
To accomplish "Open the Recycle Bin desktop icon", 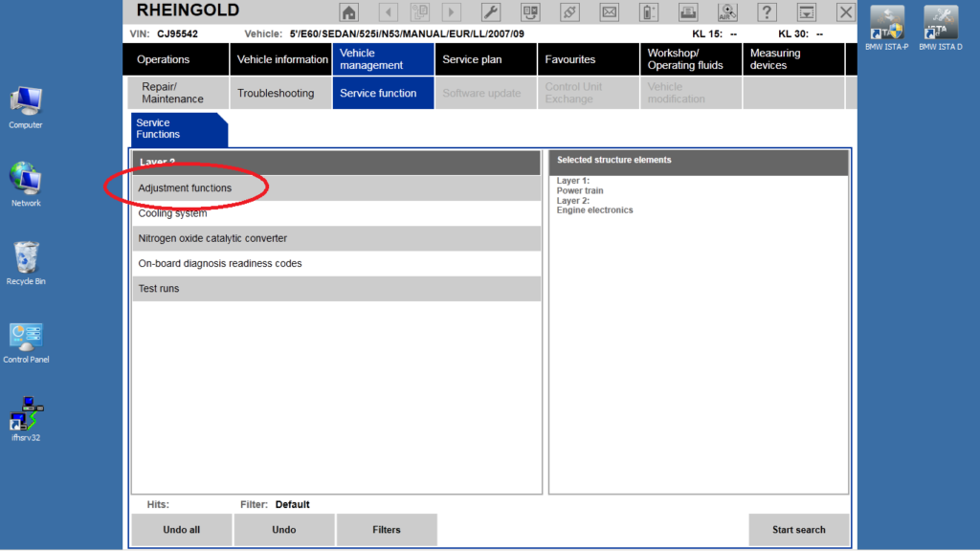I will 26,263.
